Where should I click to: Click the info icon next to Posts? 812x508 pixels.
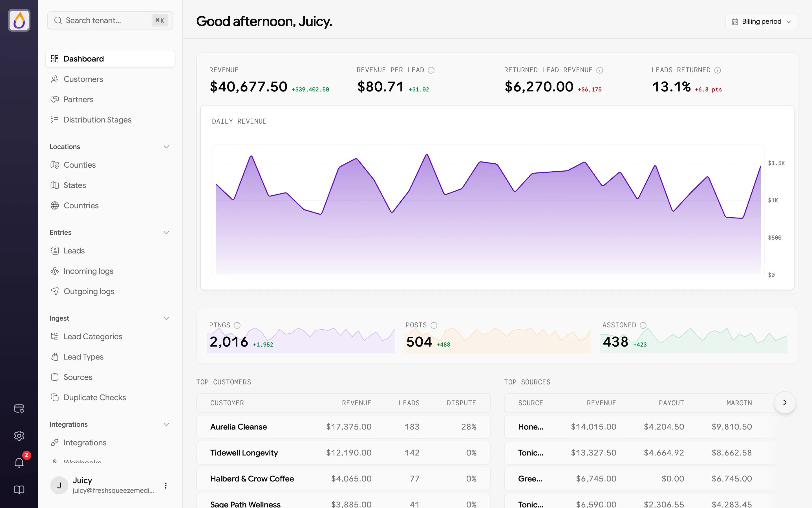(434, 325)
